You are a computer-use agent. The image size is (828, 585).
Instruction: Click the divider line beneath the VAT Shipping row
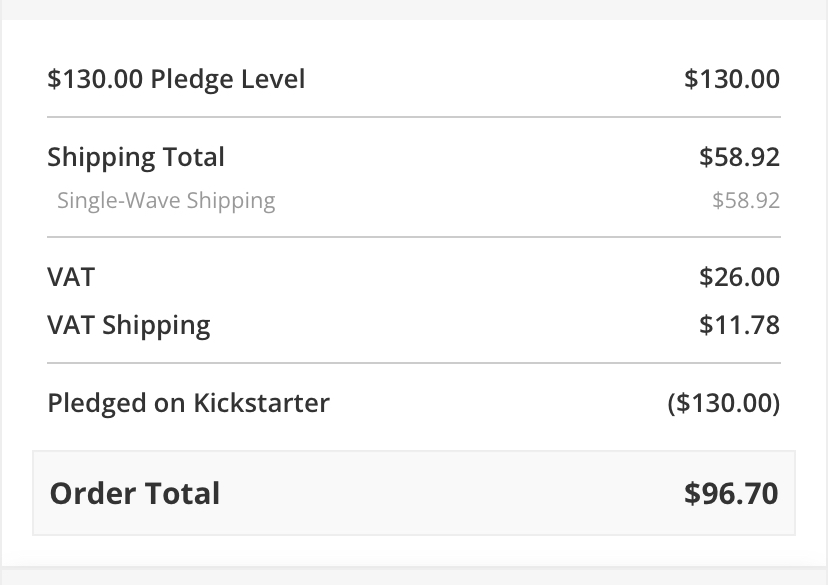click(414, 363)
